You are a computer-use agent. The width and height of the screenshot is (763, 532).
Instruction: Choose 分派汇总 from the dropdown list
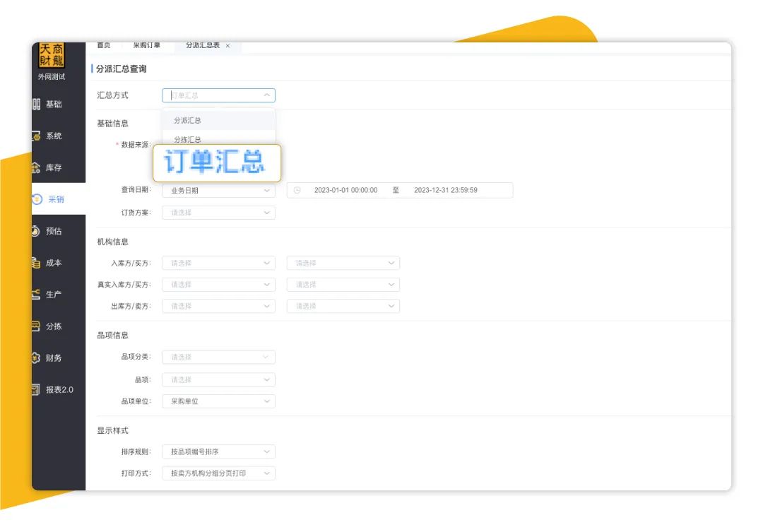[x=218, y=120]
